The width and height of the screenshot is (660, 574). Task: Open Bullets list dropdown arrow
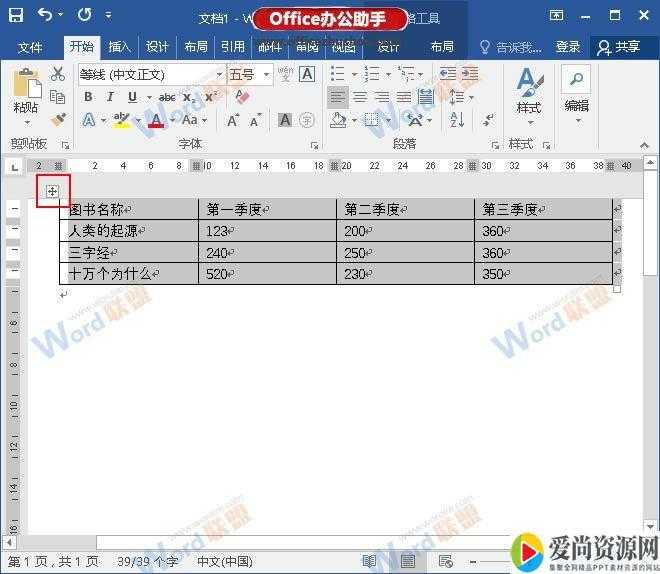tap(354, 74)
